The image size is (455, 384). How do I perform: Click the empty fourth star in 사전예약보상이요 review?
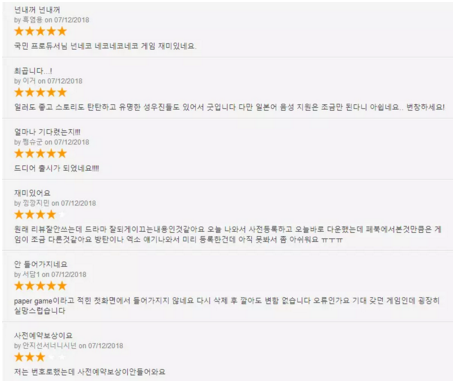coord(51,357)
